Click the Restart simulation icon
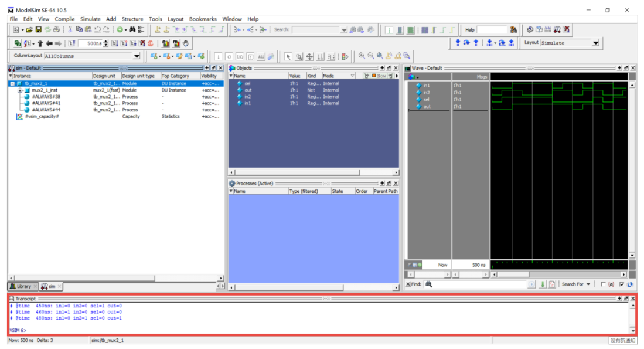The width and height of the screenshot is (644, 349). pos(72,43)
